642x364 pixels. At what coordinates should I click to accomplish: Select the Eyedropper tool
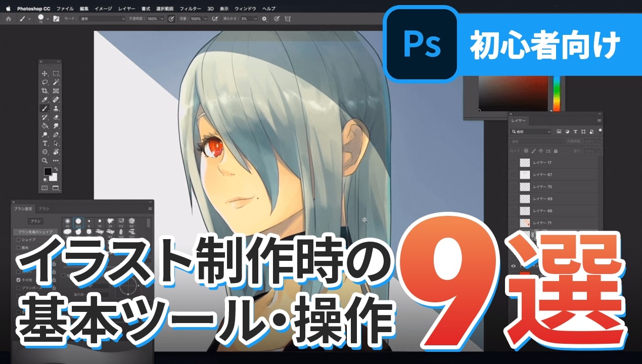point(45,100)
